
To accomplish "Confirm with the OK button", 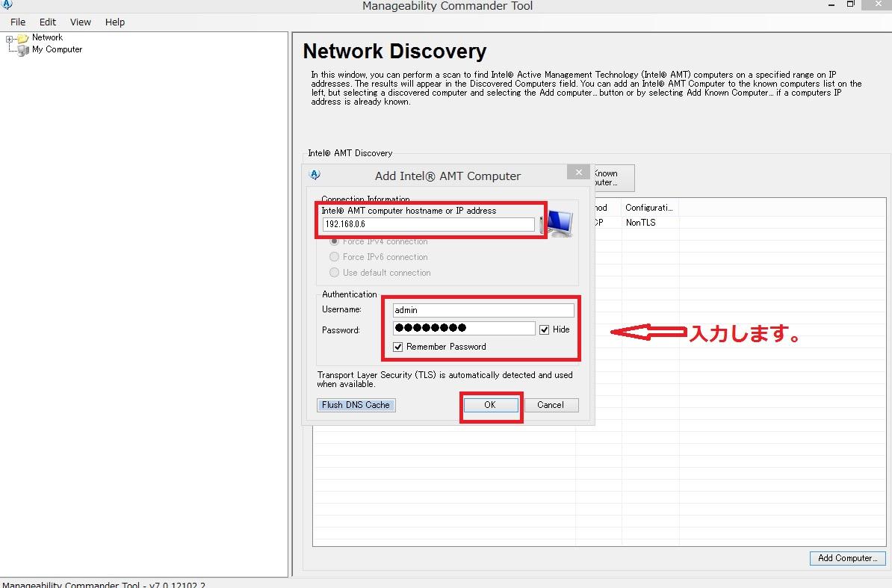I will click(x=490, y=405).
